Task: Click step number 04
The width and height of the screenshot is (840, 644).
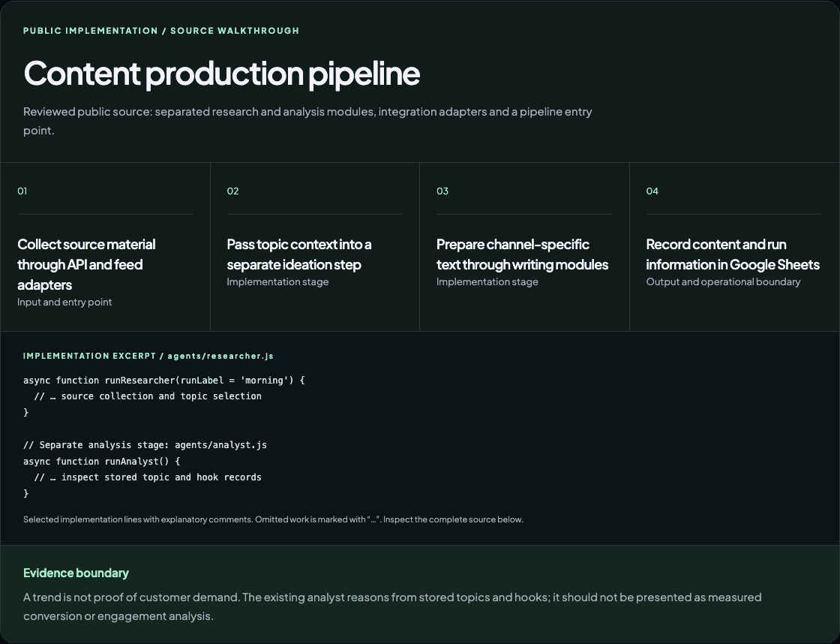Action: tap(652, 191)
